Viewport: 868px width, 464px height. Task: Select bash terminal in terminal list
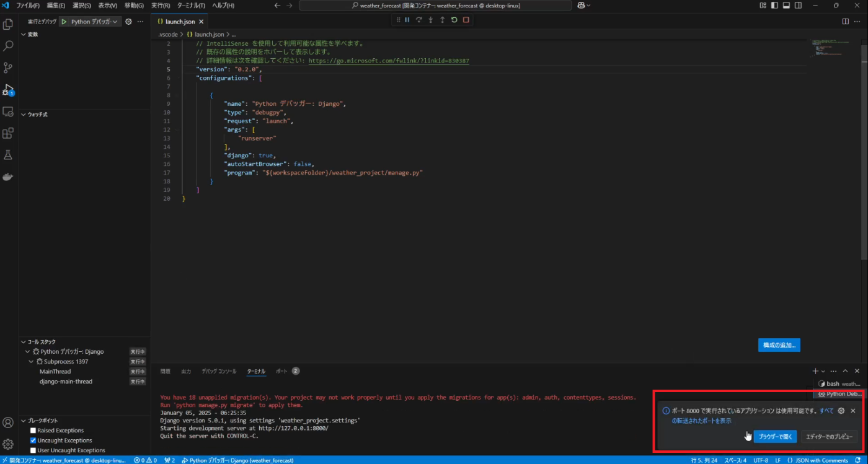[x=838, y=384]
